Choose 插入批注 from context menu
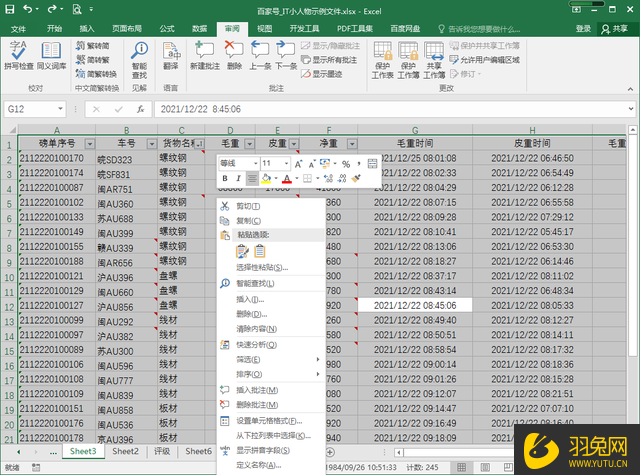640x475 pixels. 271,390
